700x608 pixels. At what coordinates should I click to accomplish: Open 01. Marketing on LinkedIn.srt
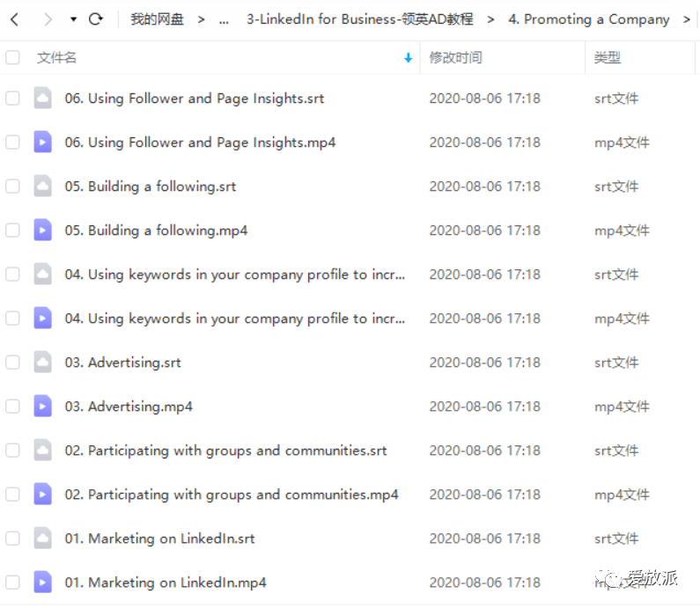(x=160, y=538)
